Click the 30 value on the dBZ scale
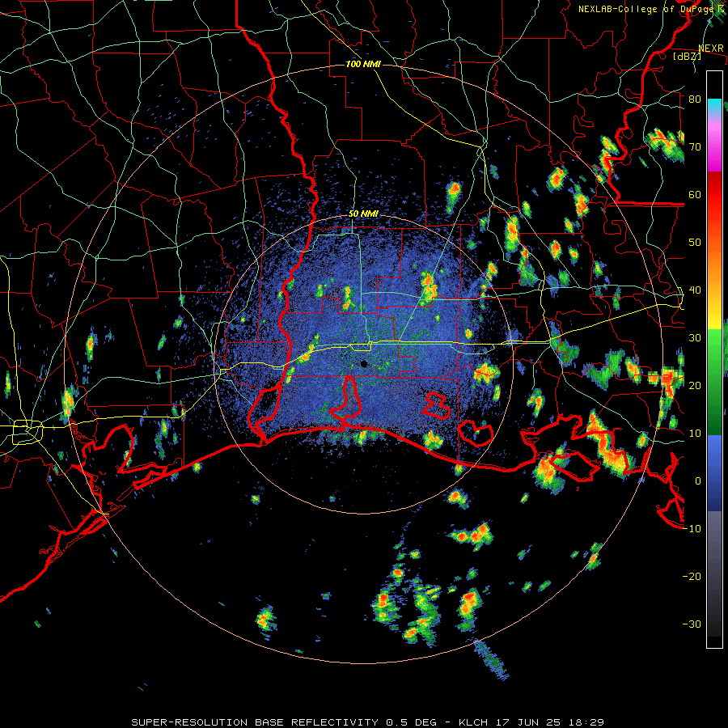The height and width of the screenshot is (728, 728). [x=695, y=338]
